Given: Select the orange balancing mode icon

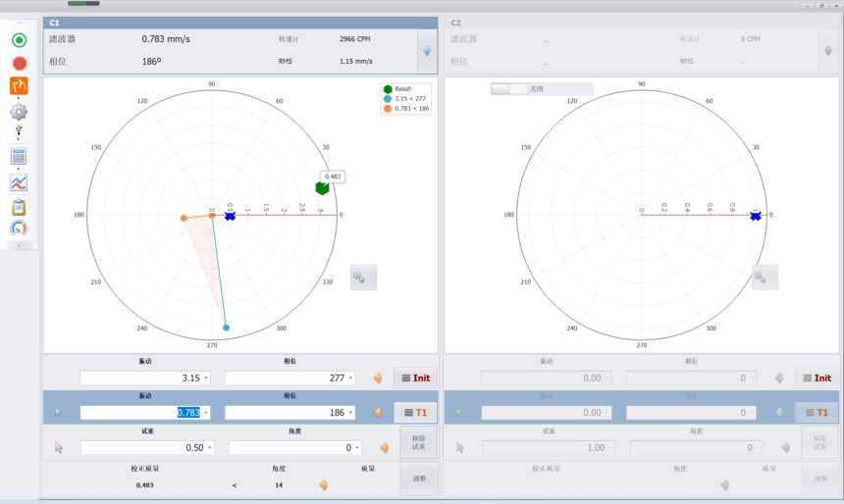Looking at the screenshot, I should [19, 86].
